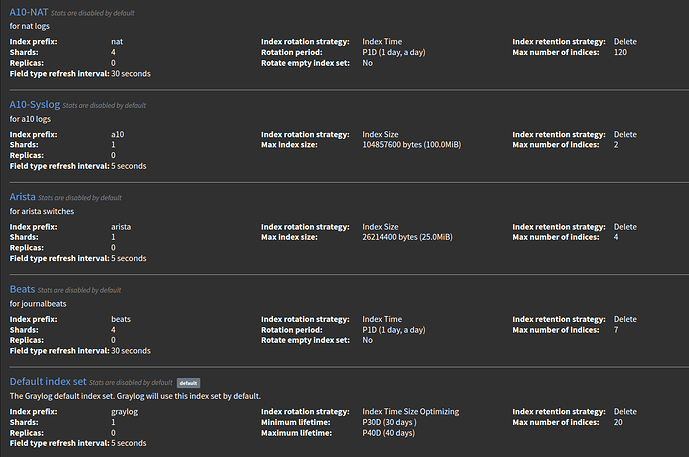Image resolution: width=689 pixels, height=457 pixels.
Task: Open the Arista index set link
Action: point(22,197)
